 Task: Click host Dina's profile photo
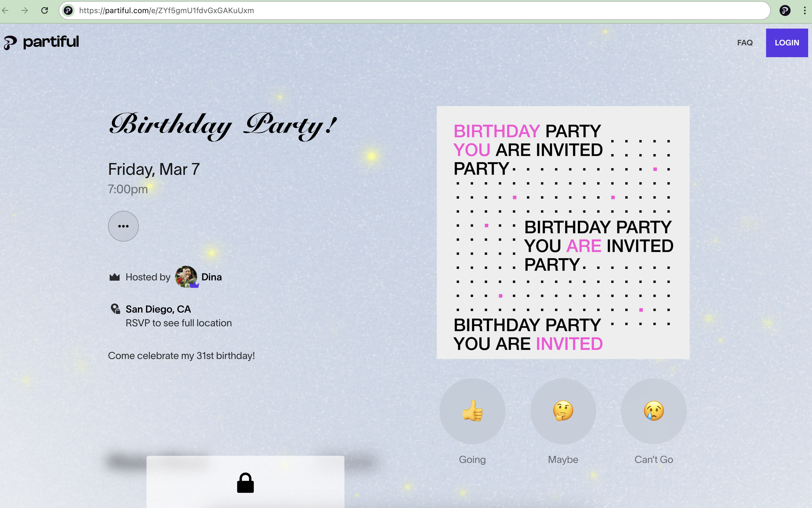(x=186, y=277)
